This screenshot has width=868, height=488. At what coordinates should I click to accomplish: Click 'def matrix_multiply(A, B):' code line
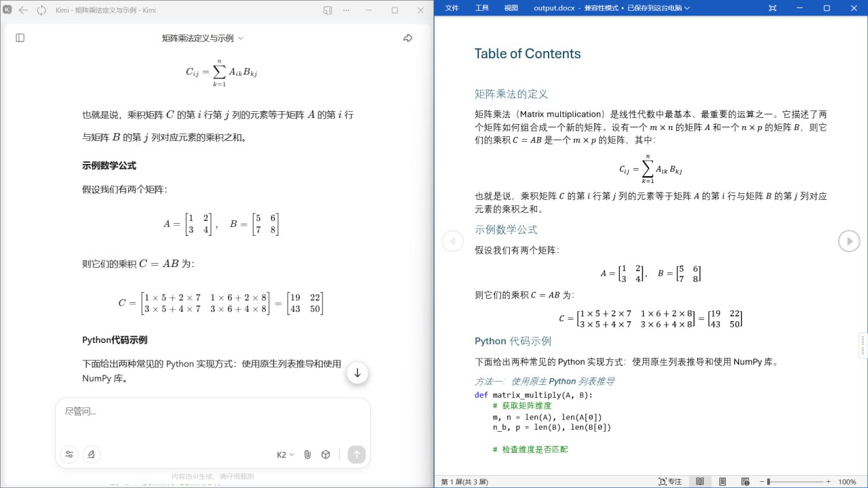[x=534, y=395]
